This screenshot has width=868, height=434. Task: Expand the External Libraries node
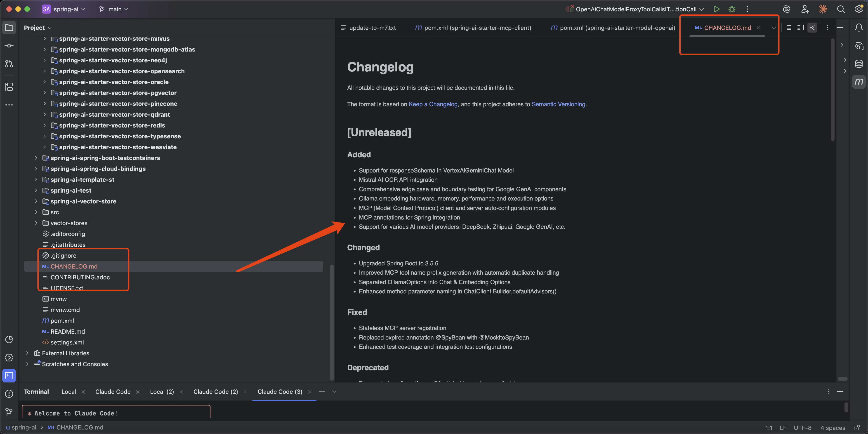tap(28, 353)
